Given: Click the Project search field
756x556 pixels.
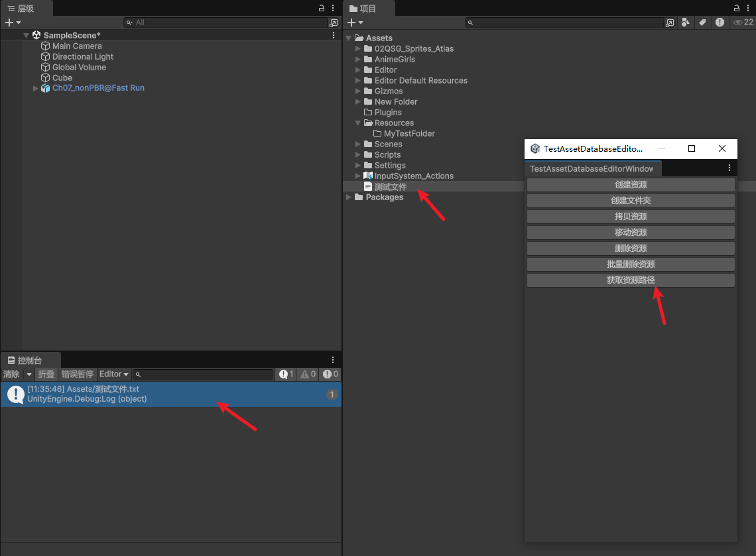Looking at the screenshot, I should coord(564,23).
